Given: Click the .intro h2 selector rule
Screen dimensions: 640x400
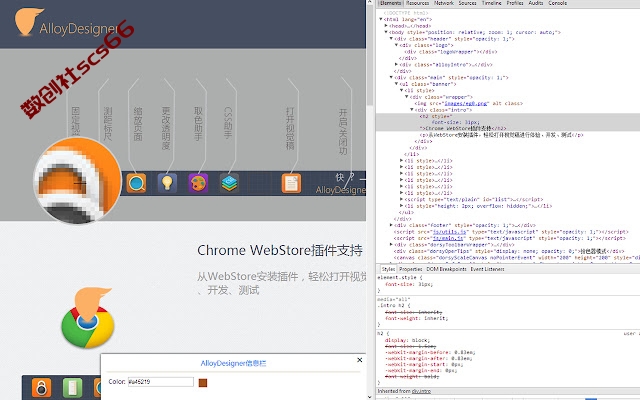Looking at the screenshot, I should click(x=393, y=305).
